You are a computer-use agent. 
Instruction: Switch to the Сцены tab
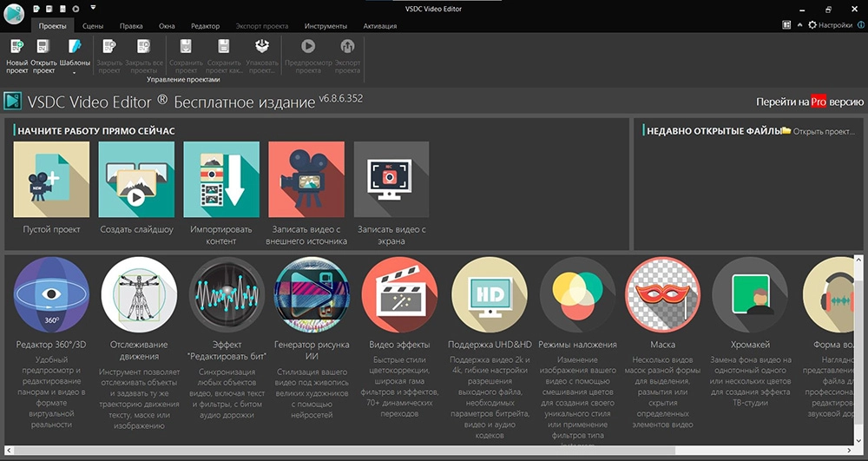tap(93, 26)
